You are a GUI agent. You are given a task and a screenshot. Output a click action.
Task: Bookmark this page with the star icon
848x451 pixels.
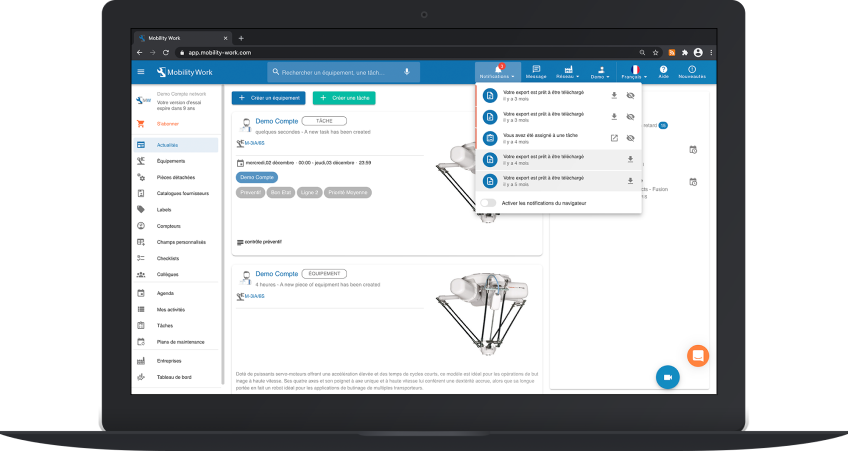[x=655, y=52]
